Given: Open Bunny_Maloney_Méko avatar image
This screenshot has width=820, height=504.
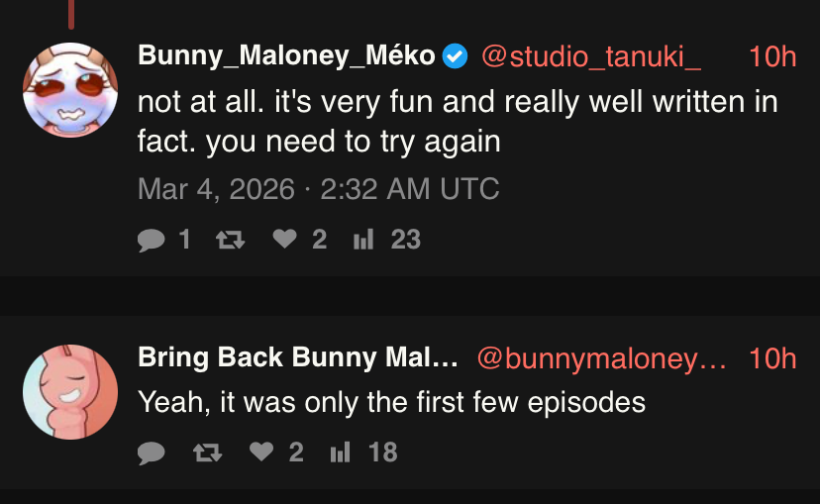Looking at the screenshot, I should [x=70, y=90].
